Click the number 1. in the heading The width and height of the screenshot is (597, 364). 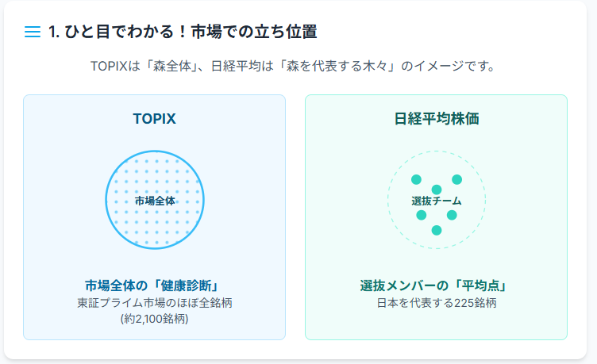coord(55,33)
